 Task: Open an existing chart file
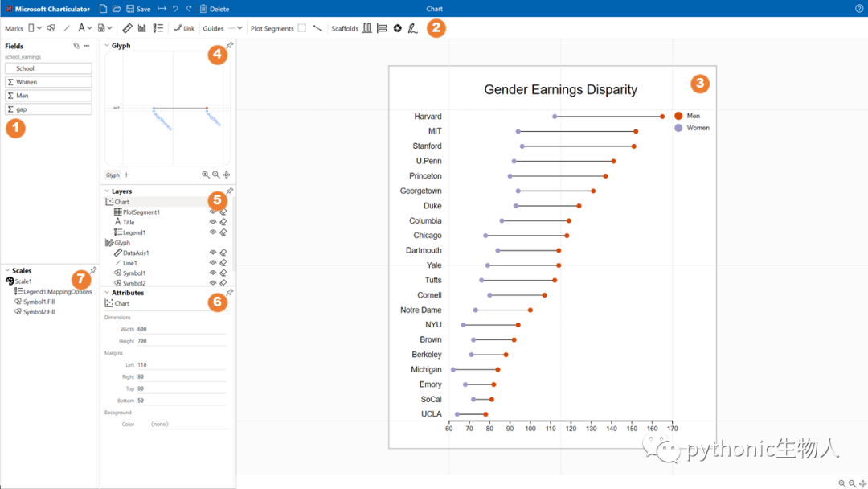pyautogui.click(x=117, y=9)
